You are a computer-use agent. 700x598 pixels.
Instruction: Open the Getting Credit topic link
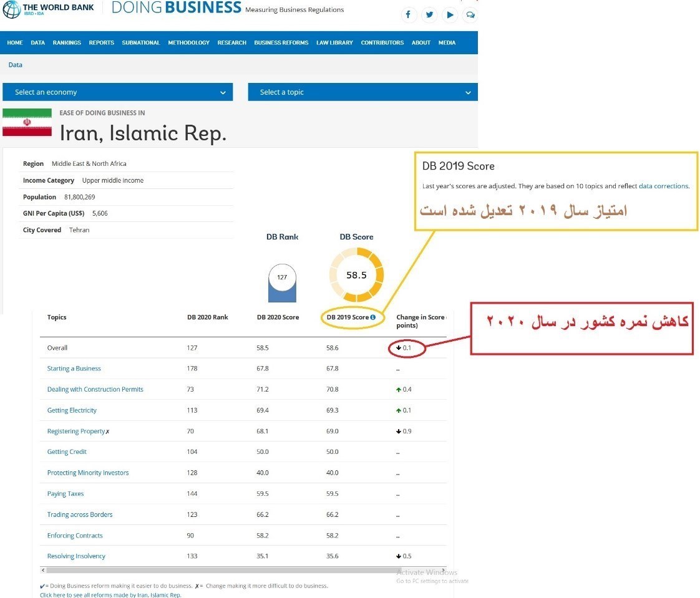click(67, 452)
